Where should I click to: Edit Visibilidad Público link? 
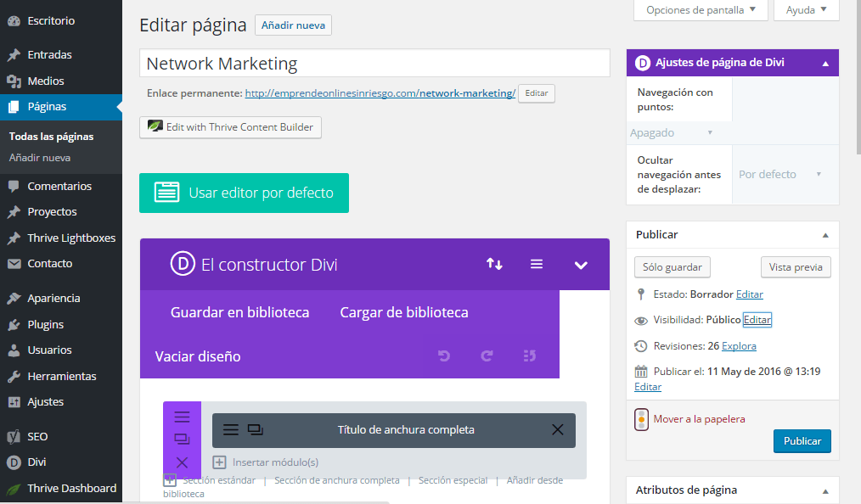[757, 320]
